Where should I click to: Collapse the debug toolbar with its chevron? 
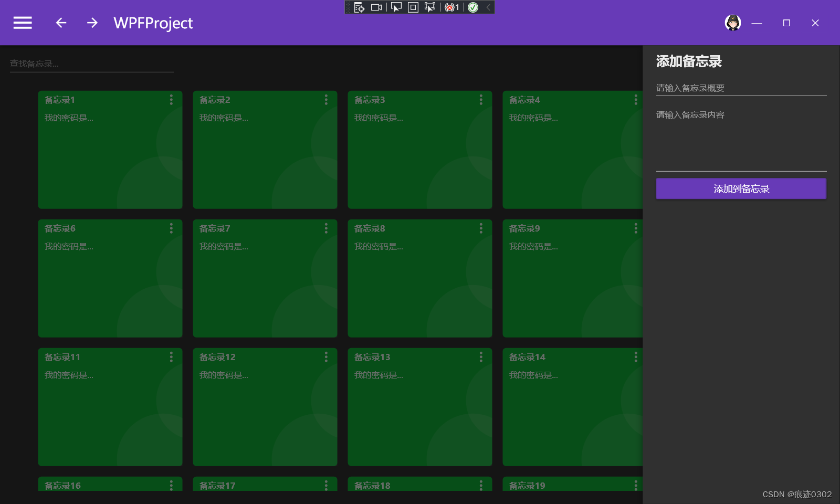tap(487, 7)
